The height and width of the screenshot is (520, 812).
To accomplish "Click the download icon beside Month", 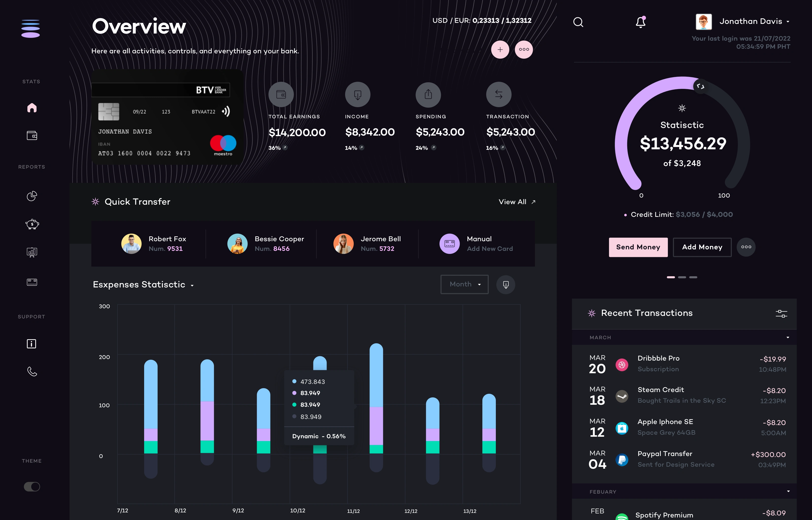I will [505, 285].
